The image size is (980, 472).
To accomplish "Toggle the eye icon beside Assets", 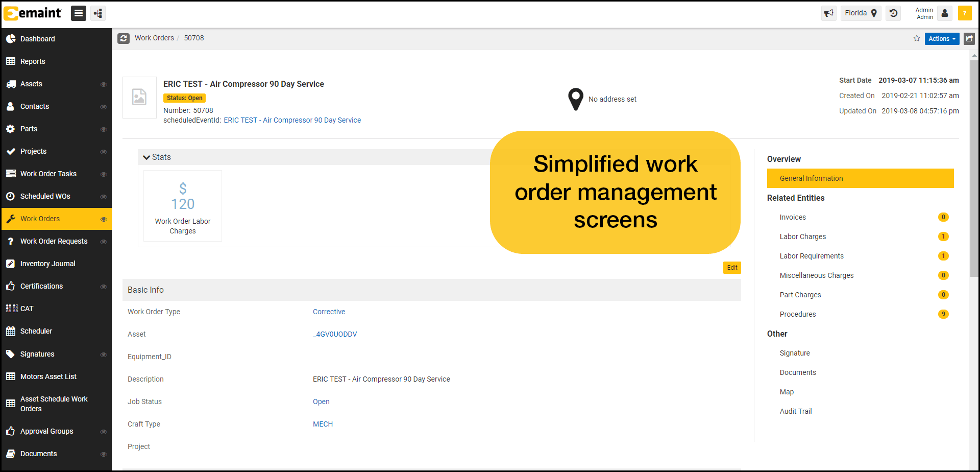I will pyautogui.click(x=104, y=84).
